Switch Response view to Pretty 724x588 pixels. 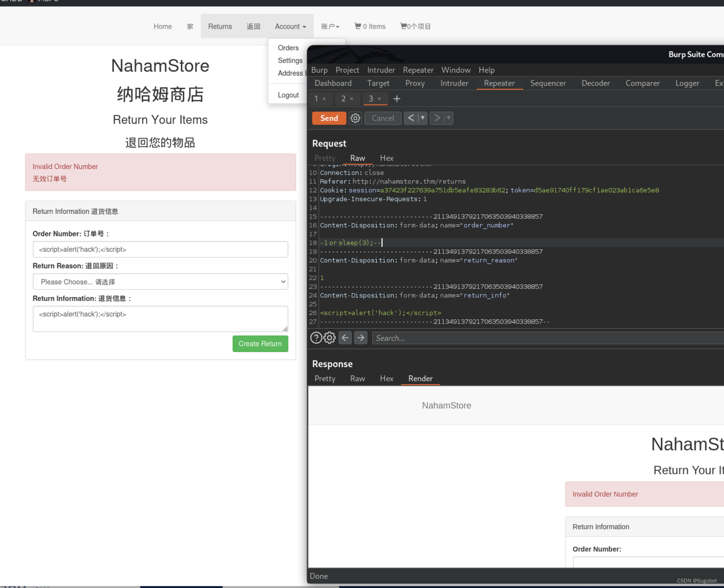point(325,379)
